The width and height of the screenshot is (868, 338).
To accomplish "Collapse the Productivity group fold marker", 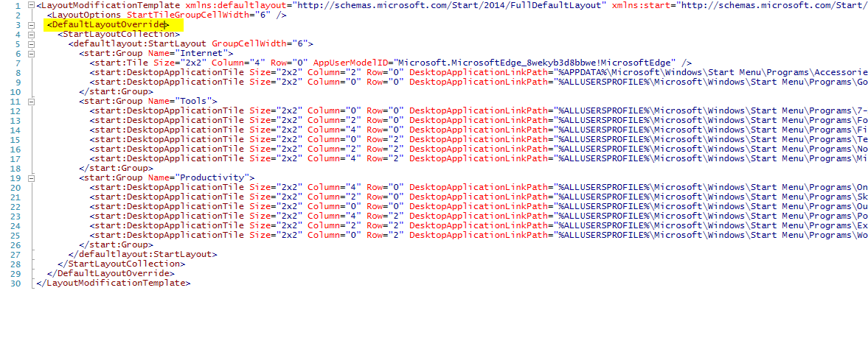I will (x=30, y=177).
